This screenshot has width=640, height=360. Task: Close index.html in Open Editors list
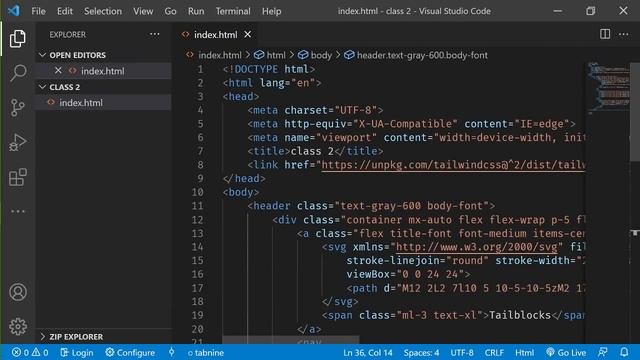point(58,71)
